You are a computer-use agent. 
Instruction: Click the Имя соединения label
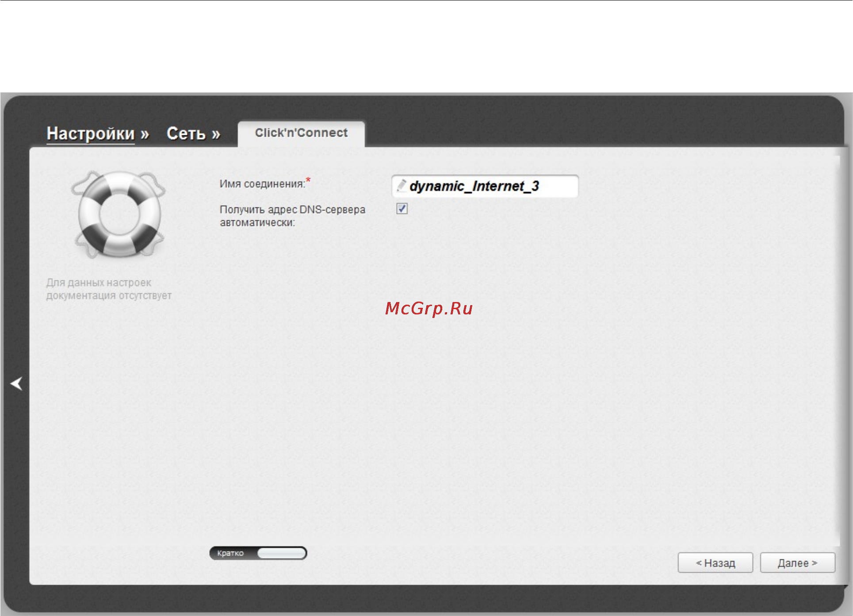point(263,184)
